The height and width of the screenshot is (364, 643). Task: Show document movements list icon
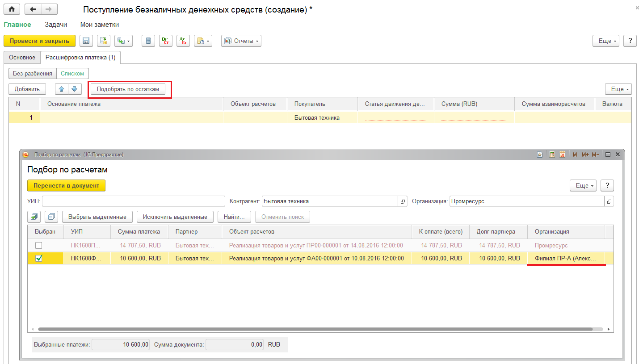[x=148, y=41]
